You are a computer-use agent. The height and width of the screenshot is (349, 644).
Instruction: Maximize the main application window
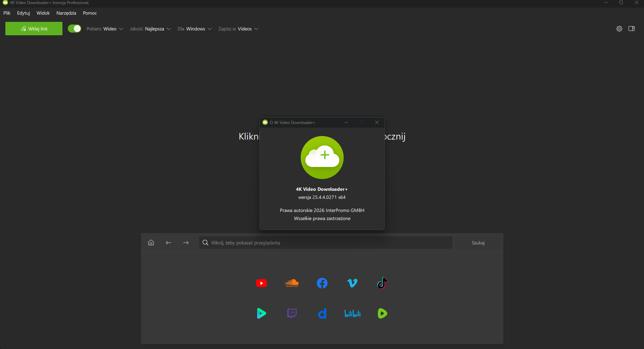tap(621, 3)
